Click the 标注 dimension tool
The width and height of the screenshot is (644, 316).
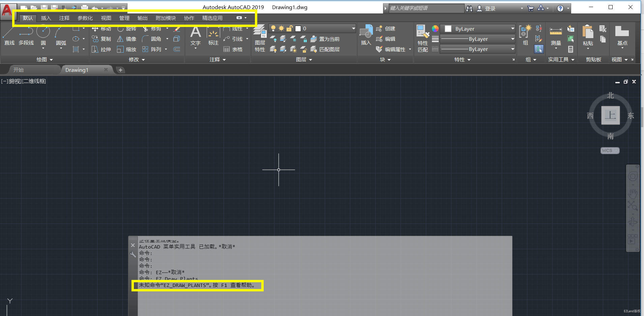coord(213,36)
